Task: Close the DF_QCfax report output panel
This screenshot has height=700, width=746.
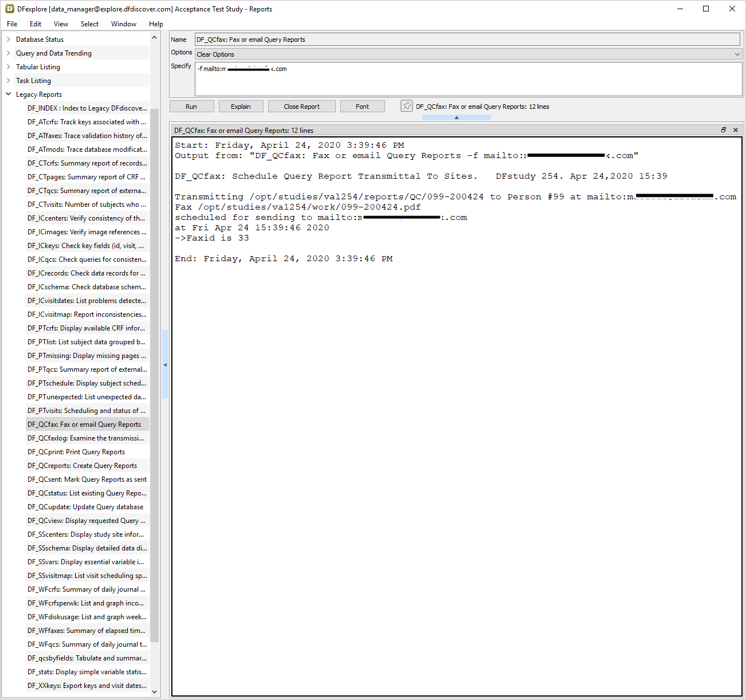Action: 736,130
